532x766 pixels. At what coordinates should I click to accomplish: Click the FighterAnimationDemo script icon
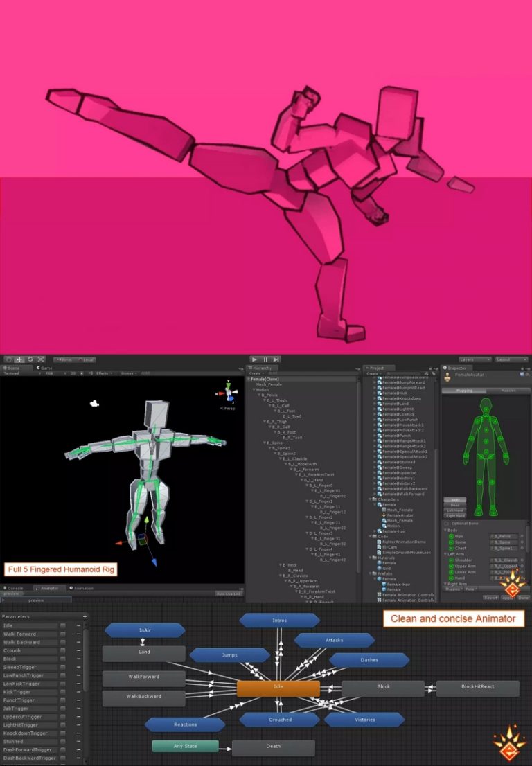click(x=380, y=542)
